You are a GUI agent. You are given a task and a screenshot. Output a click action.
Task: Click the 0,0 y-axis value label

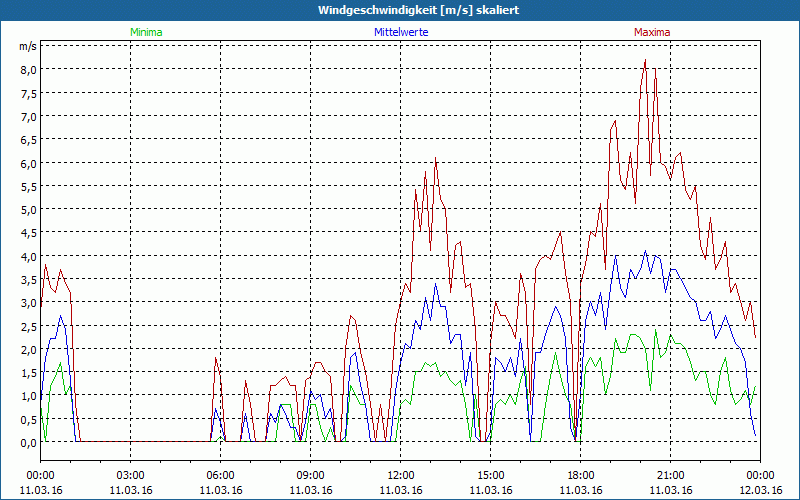coord(27,442)
